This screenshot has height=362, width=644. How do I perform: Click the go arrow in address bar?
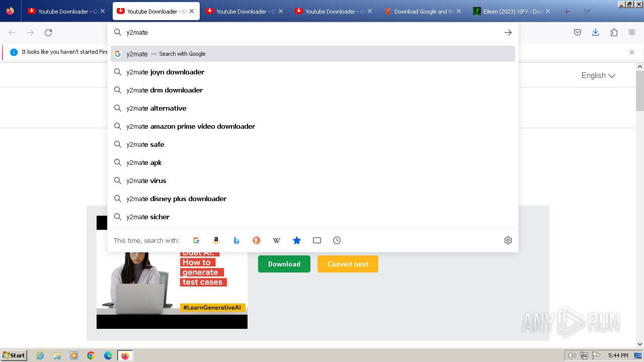click(x=508, y=32)
